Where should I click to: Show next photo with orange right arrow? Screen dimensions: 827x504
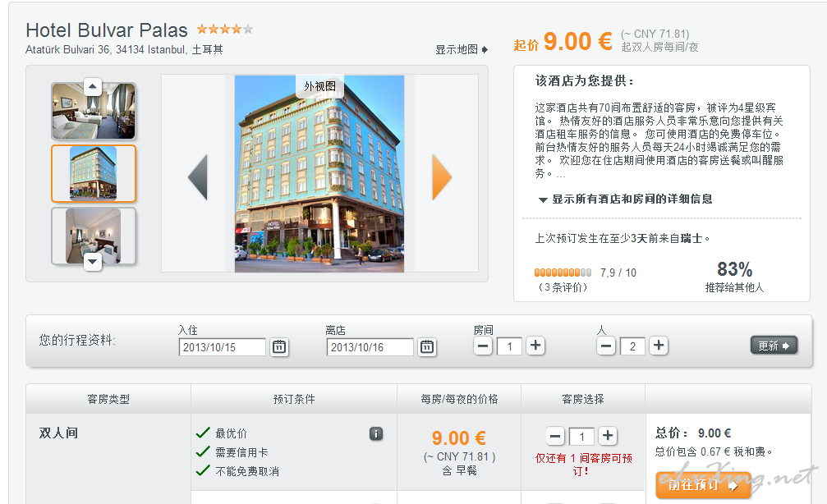(x=442, y=177)
